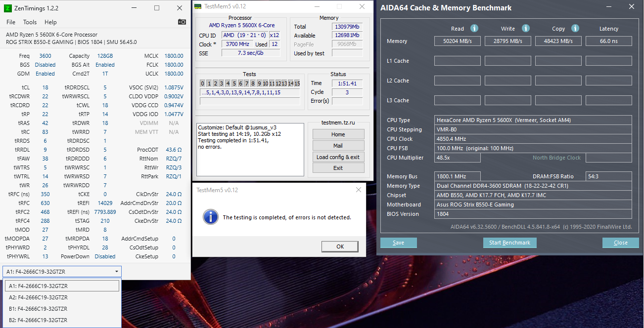Image resolution: width=644 pixels, height=328 pixels.
Task: Click the info icon next to Read in AIDA64
Action: click(474, 28)
